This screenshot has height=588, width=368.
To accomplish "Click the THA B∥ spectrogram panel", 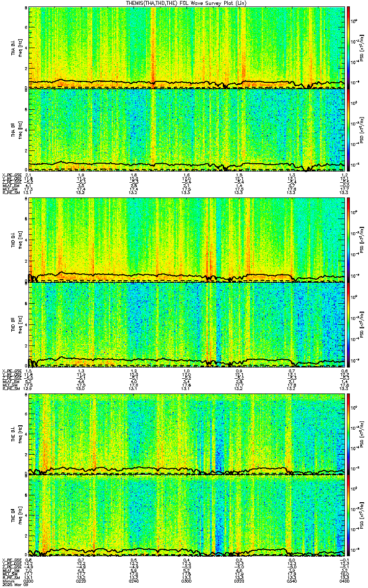I will 186,130.
